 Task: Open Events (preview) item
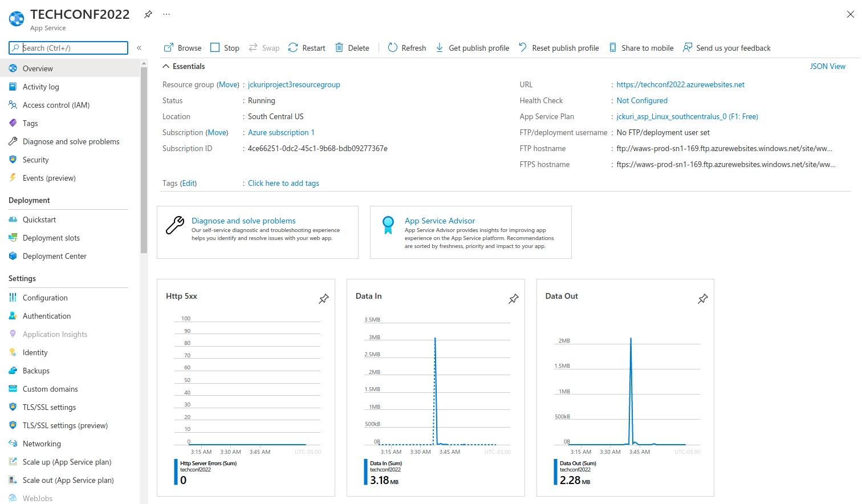[x=70, y=178]
